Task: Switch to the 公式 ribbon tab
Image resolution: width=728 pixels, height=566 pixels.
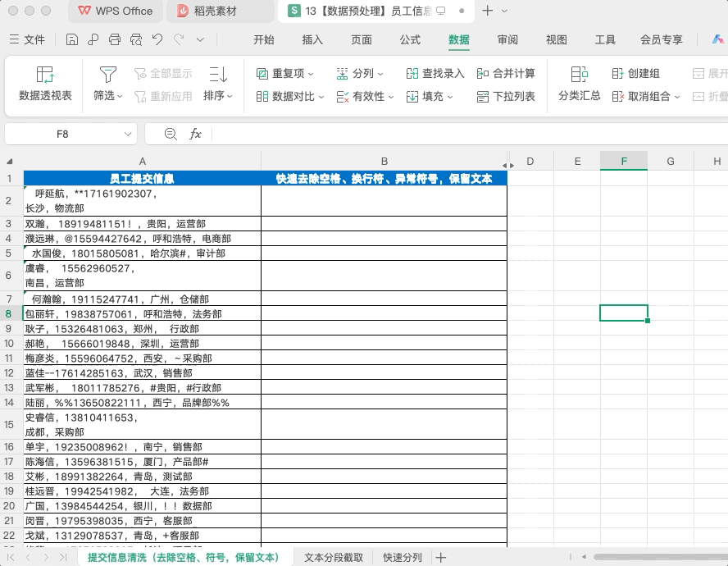Action: 410,40
